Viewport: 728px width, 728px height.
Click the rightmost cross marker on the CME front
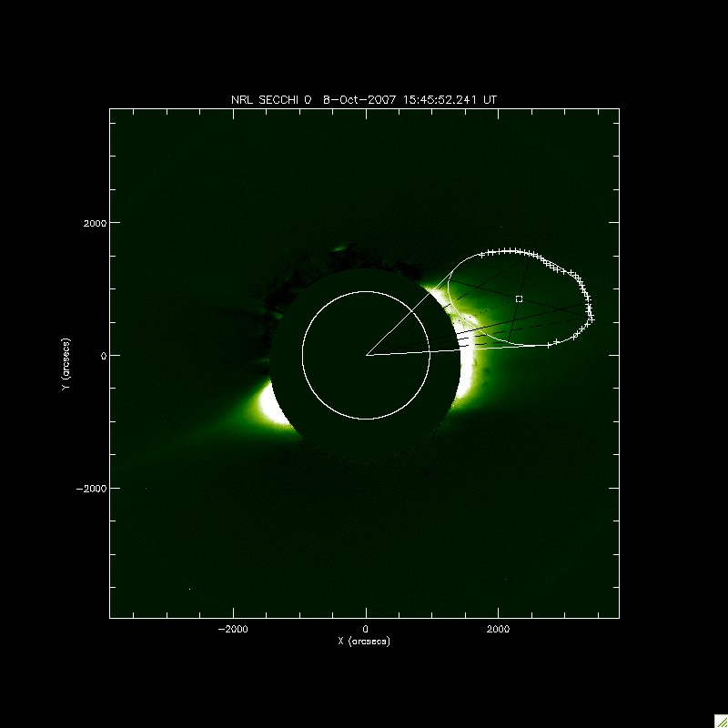591,318
